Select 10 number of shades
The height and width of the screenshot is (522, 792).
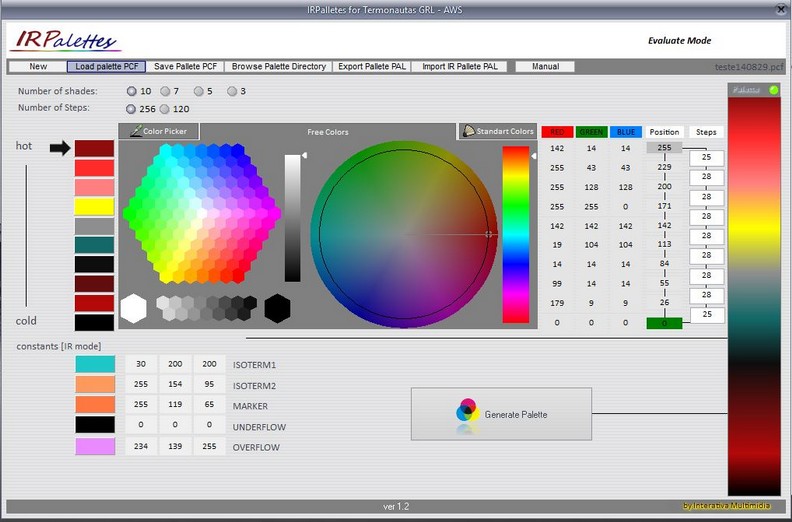pyautogui.click(x=132, y=92)
